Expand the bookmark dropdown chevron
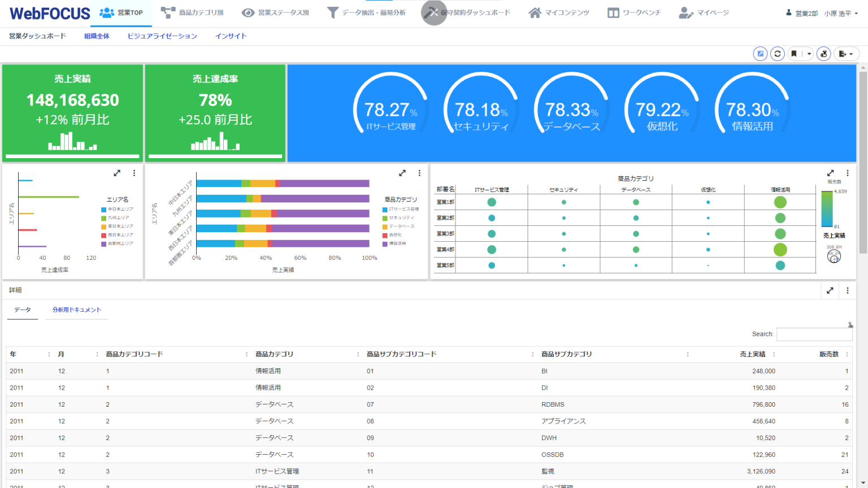Viewport: 868px width, 488px height. 809,54
